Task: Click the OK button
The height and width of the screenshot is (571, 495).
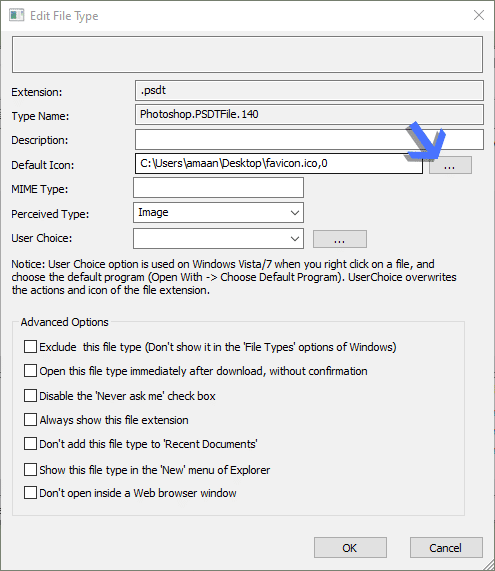Action: coord(350,547)
